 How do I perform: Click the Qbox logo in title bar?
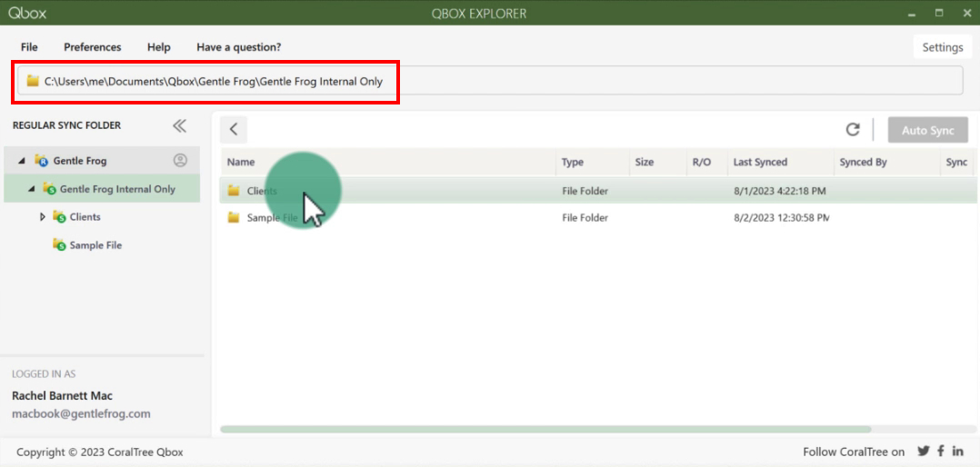pos(27,13)
